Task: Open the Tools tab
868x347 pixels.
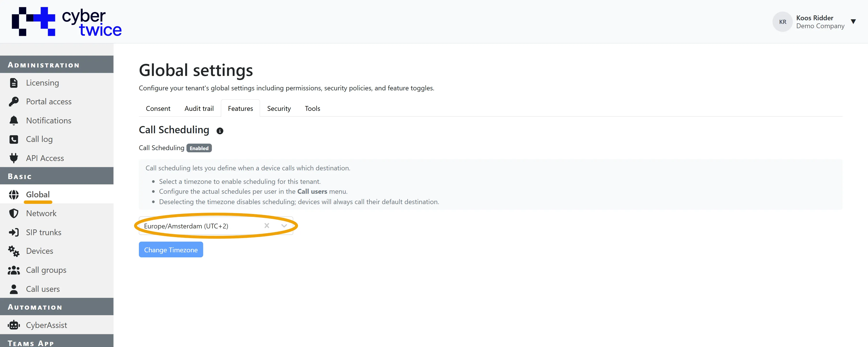Action: pos(312,108)
